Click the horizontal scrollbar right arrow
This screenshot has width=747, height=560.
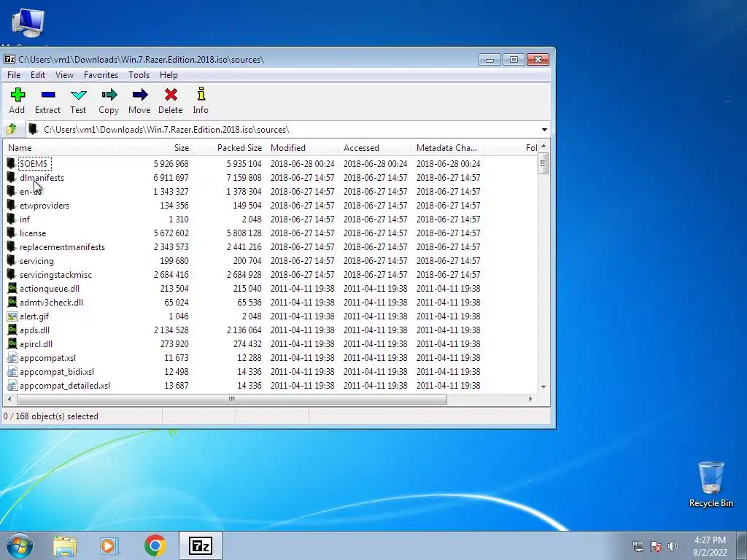click(x=531, y=399)
